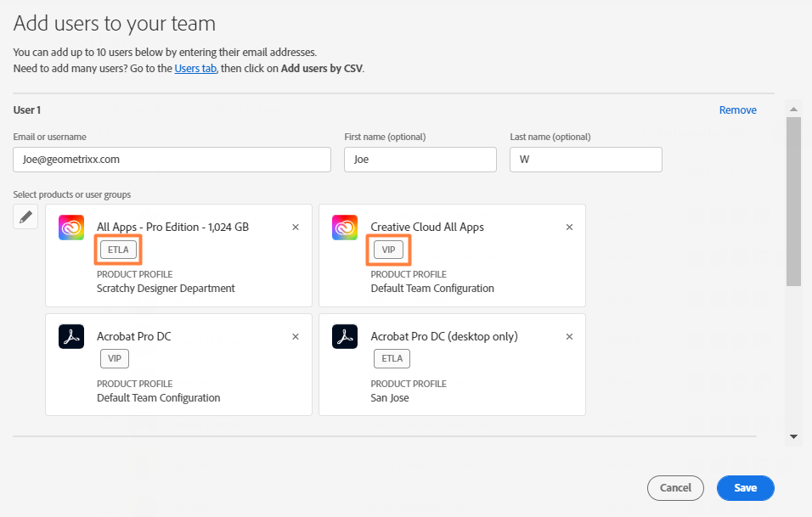The height and width of the screenshot is (517, 812).
Task: Remove All Apps Pro Edition with X
Action: tap(296, 228)
